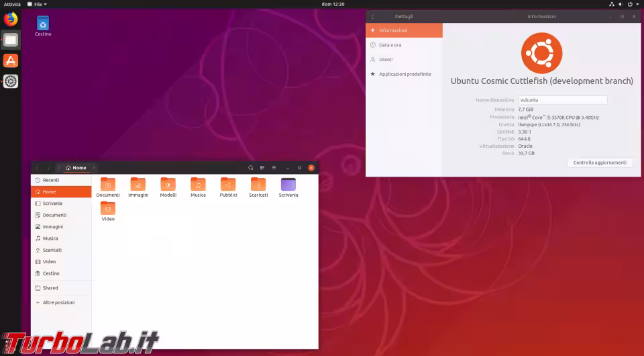Open Settings gear in the dock

(x=11, y=81)
